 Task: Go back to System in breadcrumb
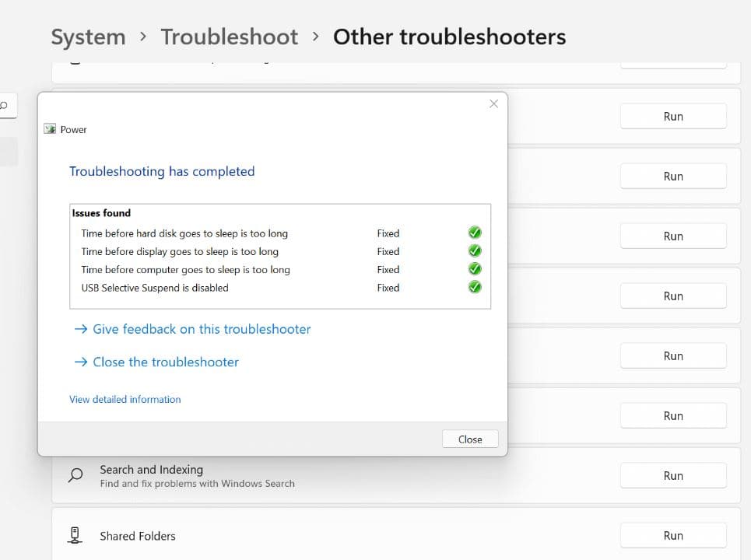(88, 37)
